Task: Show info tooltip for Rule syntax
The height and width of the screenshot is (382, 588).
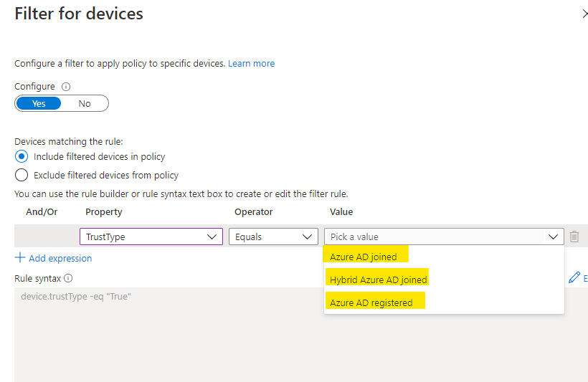Action: coord(68,278)
